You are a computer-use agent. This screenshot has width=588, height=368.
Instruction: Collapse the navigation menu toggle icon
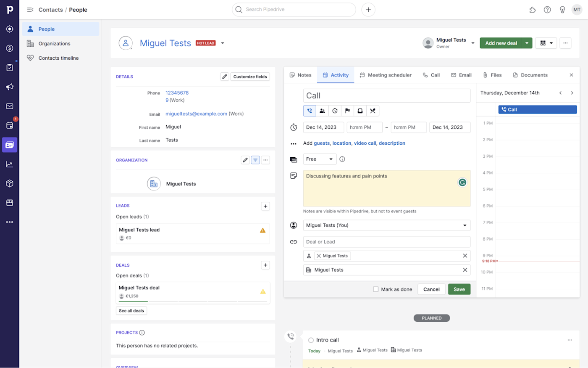[30, 10]
